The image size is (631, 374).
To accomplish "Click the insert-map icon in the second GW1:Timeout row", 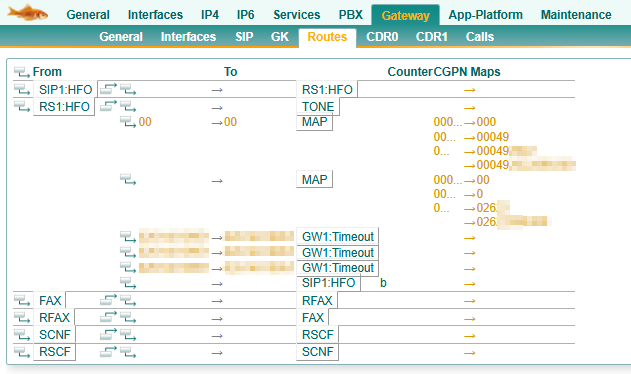I will pos(128,253).
